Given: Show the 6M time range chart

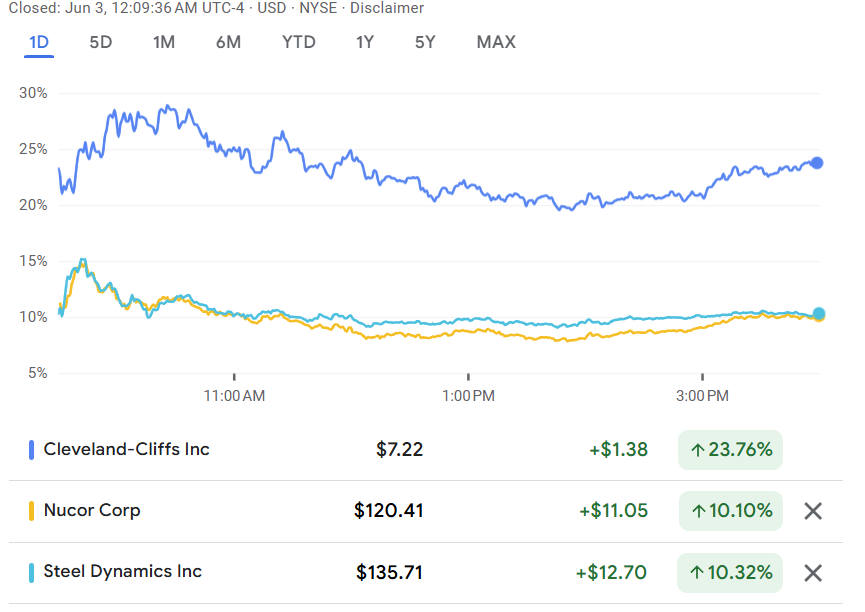Looking at the screenshot, I should [228, 42].
